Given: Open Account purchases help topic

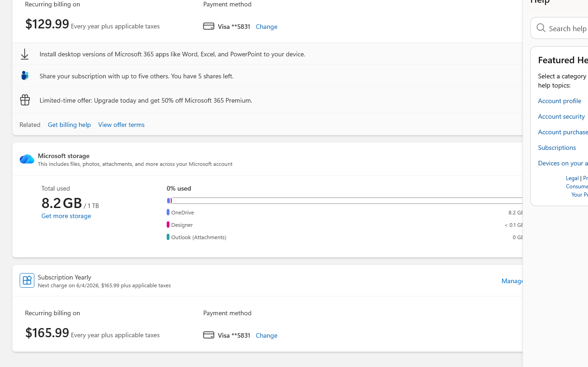Looking at the screenshot, I should [563, 132].
